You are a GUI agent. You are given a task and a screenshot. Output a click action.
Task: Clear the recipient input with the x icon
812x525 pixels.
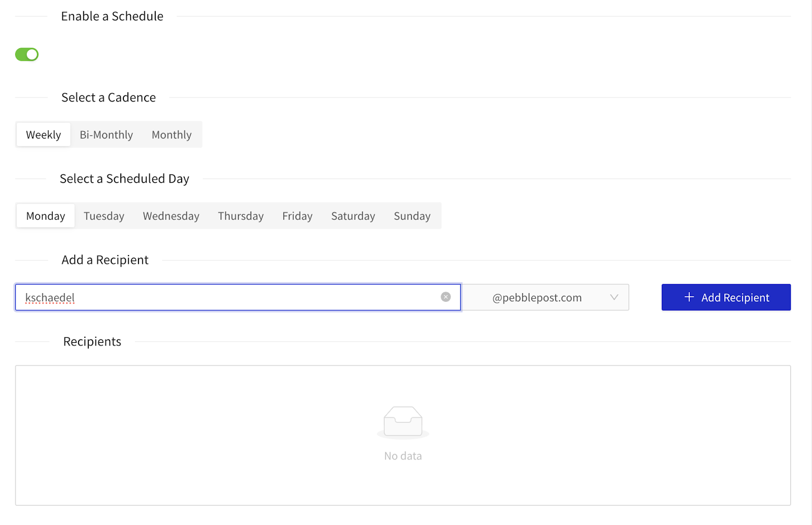(x=446, y=297)
